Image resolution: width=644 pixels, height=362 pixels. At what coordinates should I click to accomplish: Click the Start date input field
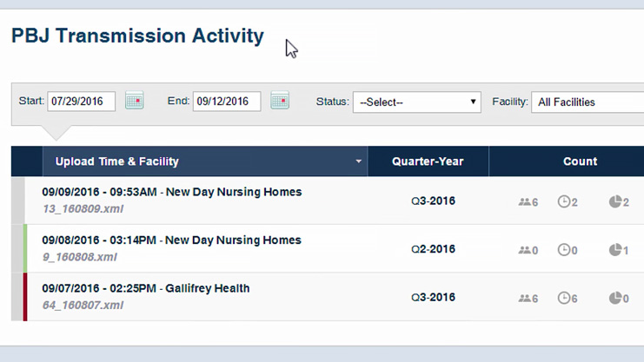tap(81, 102)
